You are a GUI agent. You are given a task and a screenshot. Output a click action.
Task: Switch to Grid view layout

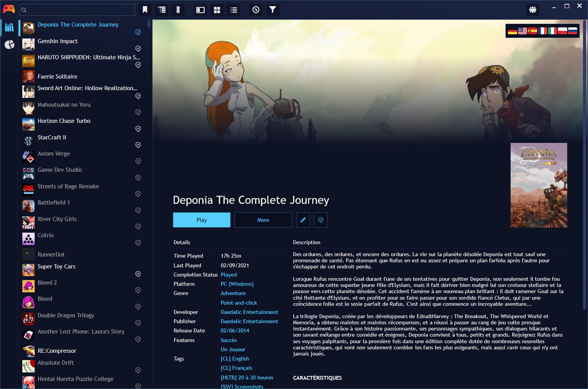pos(217,10)
